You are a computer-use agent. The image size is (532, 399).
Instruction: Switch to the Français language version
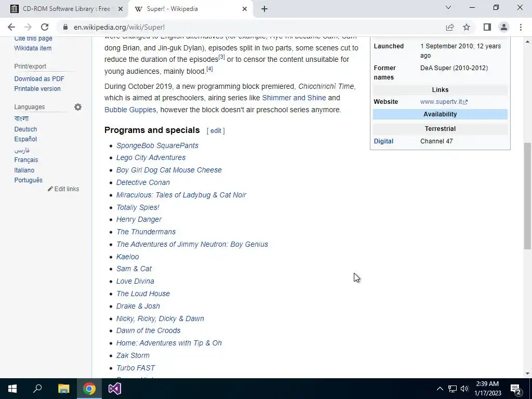click(x=26, y=160)
